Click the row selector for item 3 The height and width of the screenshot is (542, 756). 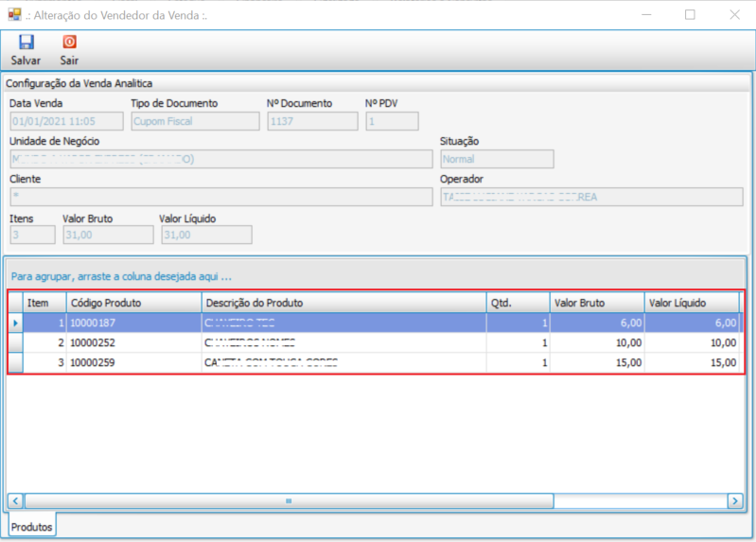15,362
